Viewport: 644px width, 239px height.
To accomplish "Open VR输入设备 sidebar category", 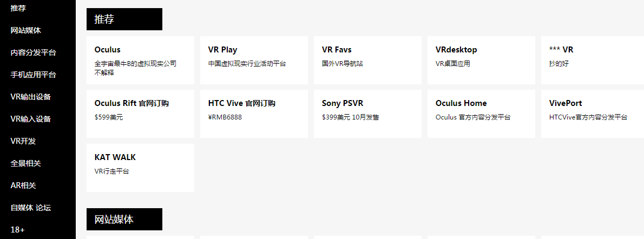I will [x=30, y=119].
